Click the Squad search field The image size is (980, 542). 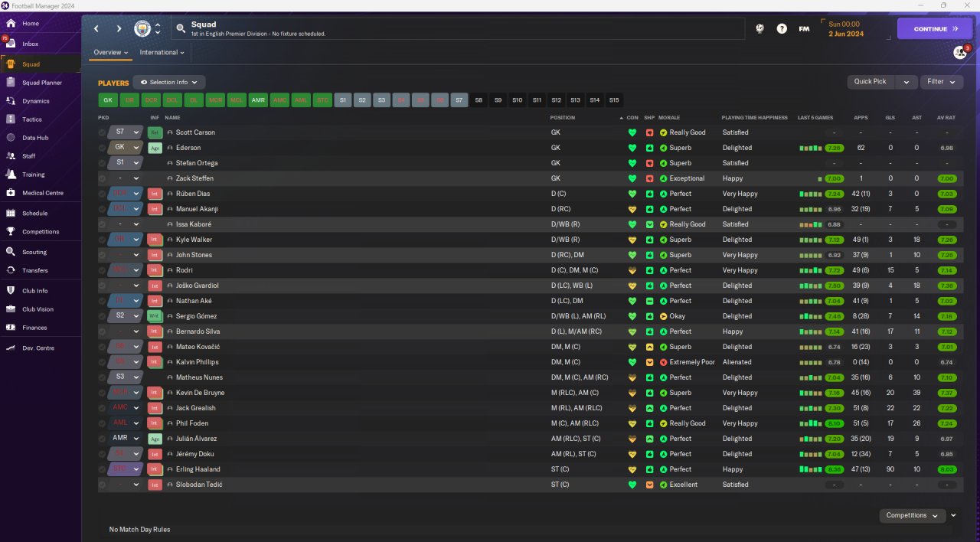(x=458, y=29)
